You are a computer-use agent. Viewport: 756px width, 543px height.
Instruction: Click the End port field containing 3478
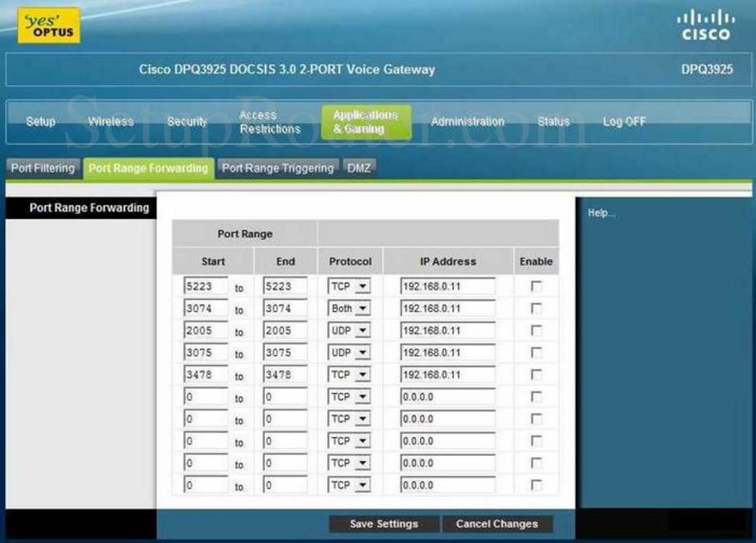point(285,375)
